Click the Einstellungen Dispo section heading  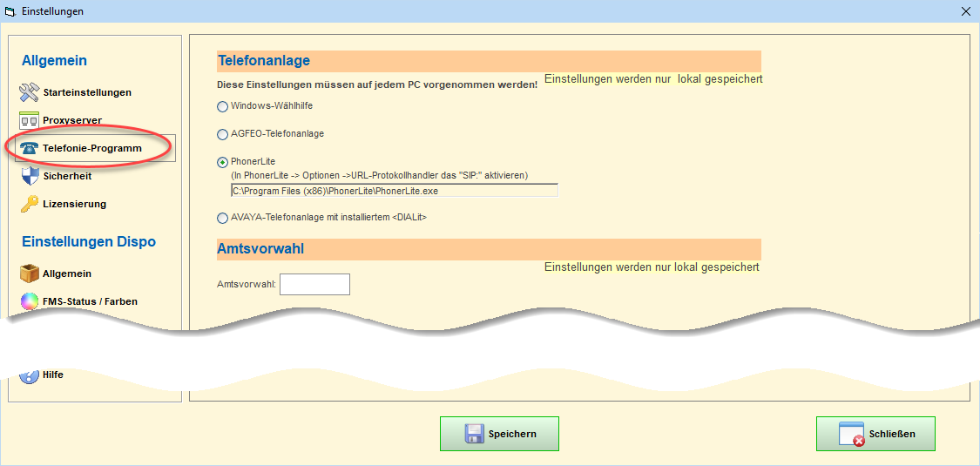89,241
